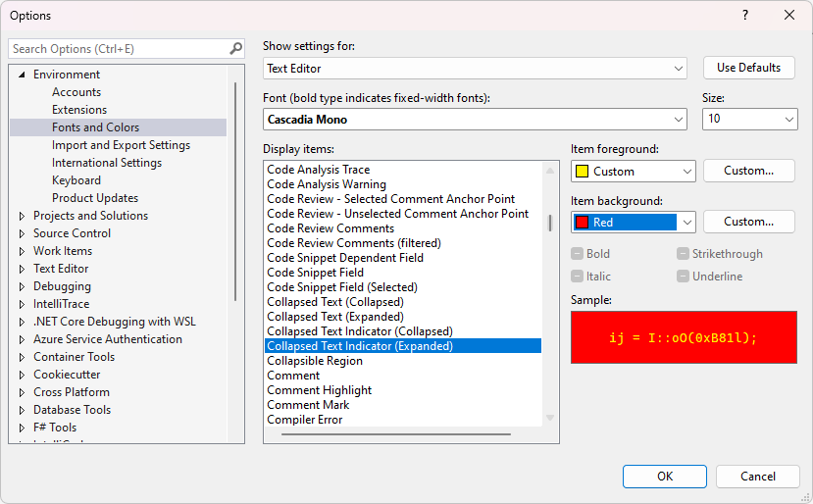
Task: Click Custom button for Item background
Action: [748, 222]
